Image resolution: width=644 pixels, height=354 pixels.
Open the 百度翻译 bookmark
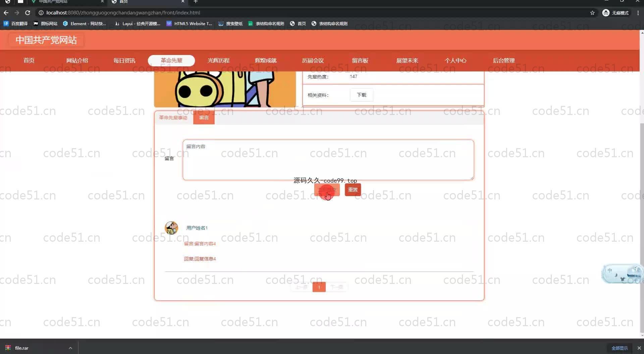[16, 23]
